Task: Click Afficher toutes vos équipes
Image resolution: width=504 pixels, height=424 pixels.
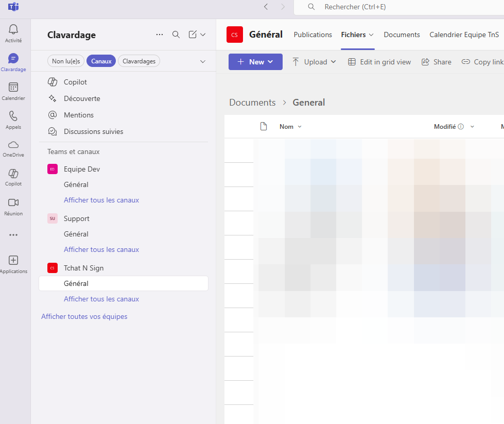Action: tap(84, 316)
